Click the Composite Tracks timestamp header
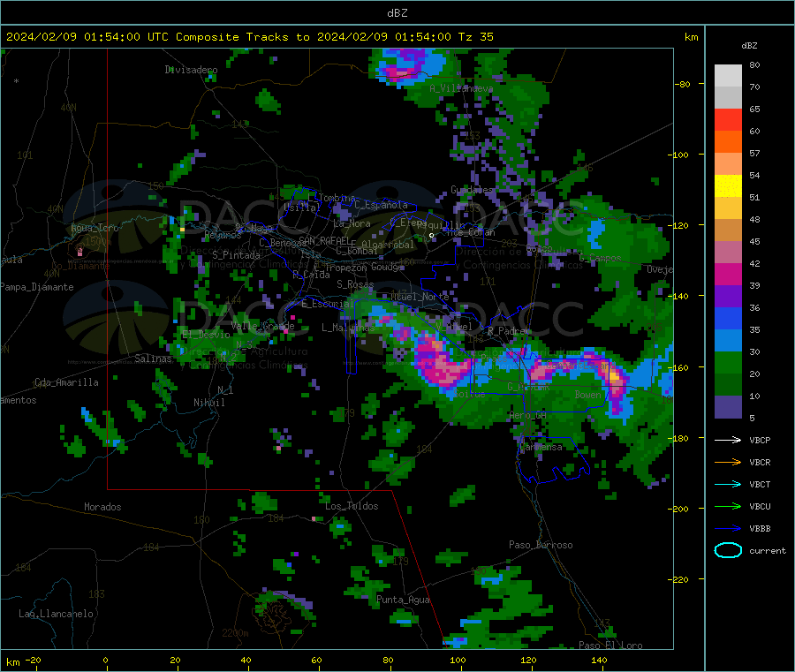The width and height of the screenshot is (795, 672). [249, 37]
